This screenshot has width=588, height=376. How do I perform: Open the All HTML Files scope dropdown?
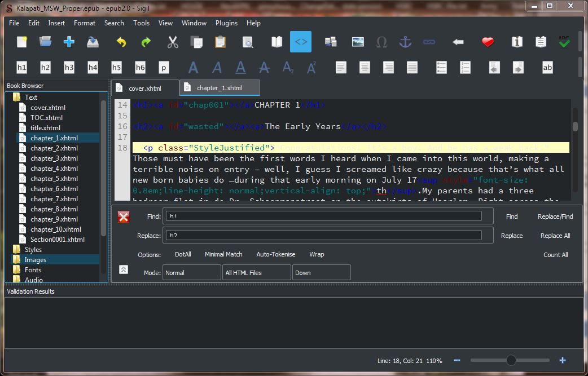(256, 273)
